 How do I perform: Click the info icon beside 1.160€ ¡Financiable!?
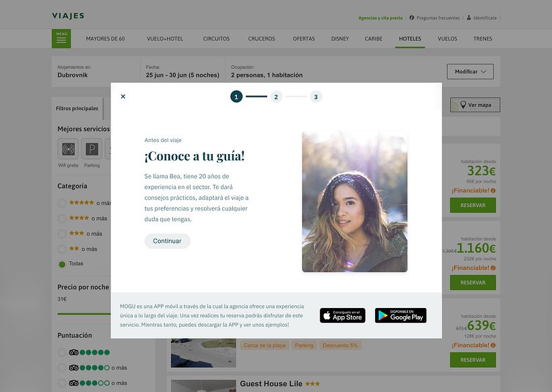(x=493, y=268)
